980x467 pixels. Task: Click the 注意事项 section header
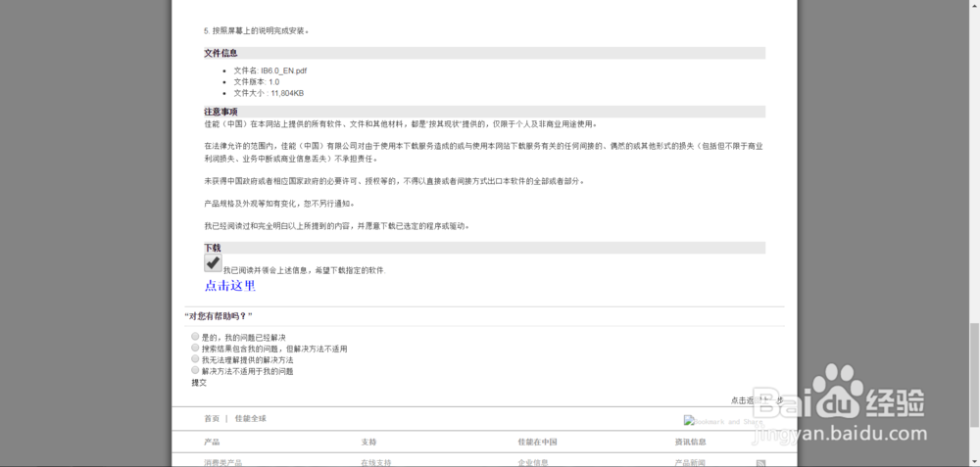[x=484, y=112]
